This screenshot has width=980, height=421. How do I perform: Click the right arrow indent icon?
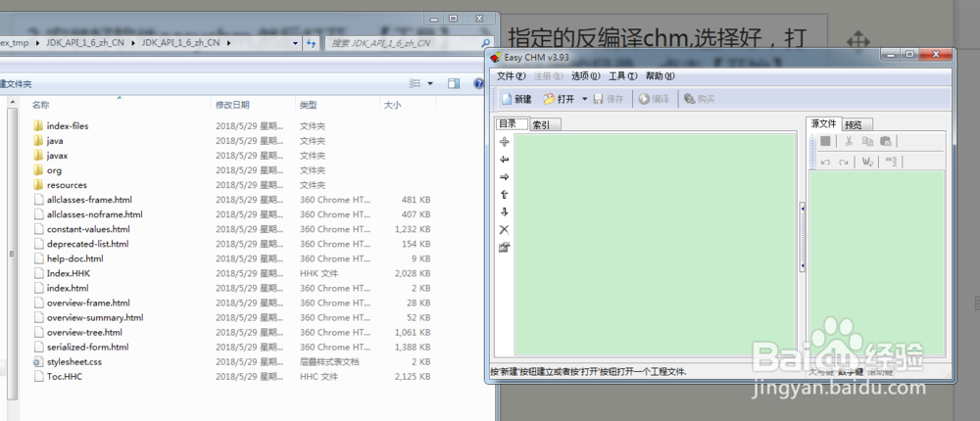505,177
